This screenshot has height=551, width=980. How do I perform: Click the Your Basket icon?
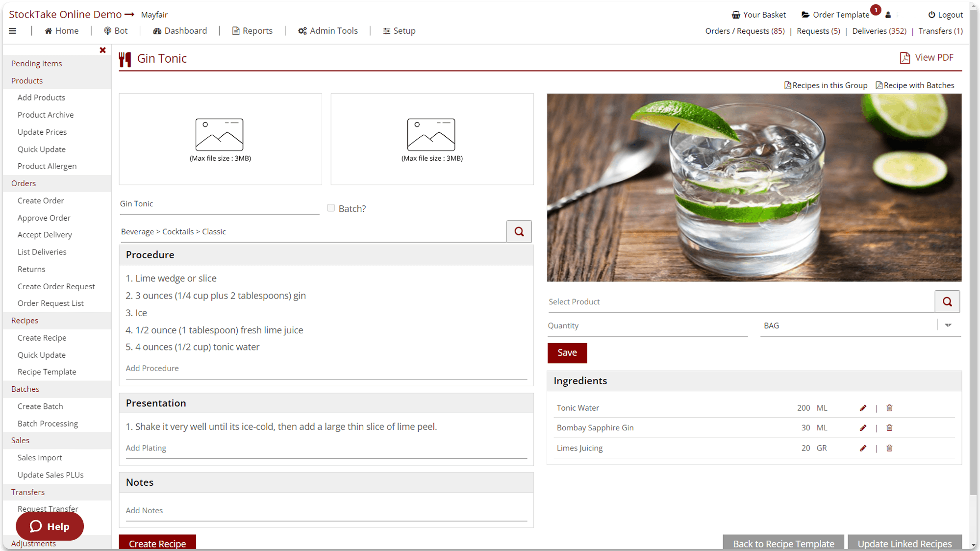pyautogui.click(x=735, y=14)
